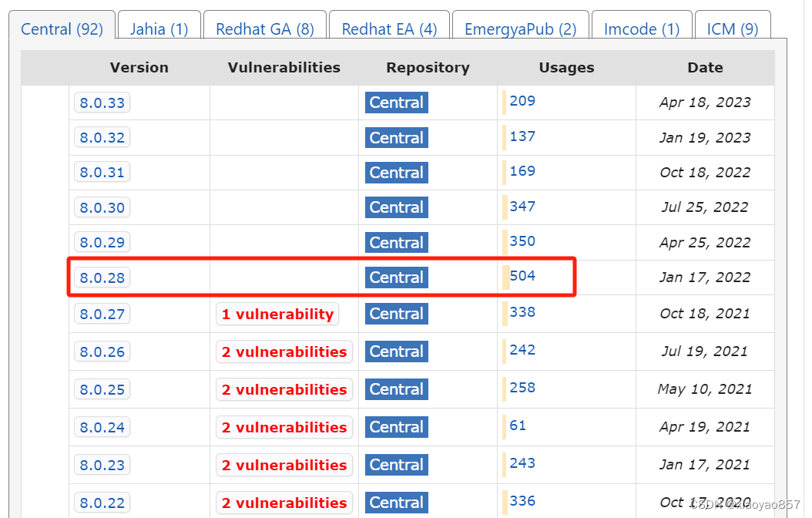Click the Central repository badge for 8.0.32

coord(397,138)
